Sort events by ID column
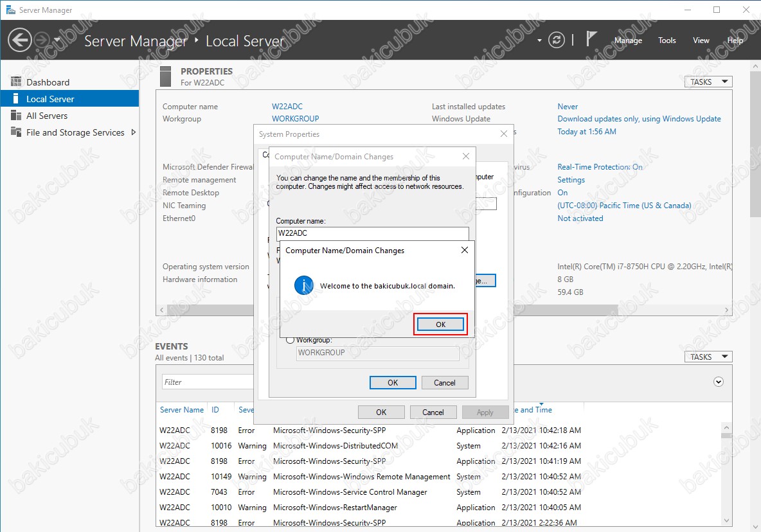This screenshot has width=761, height=532. 215,410
